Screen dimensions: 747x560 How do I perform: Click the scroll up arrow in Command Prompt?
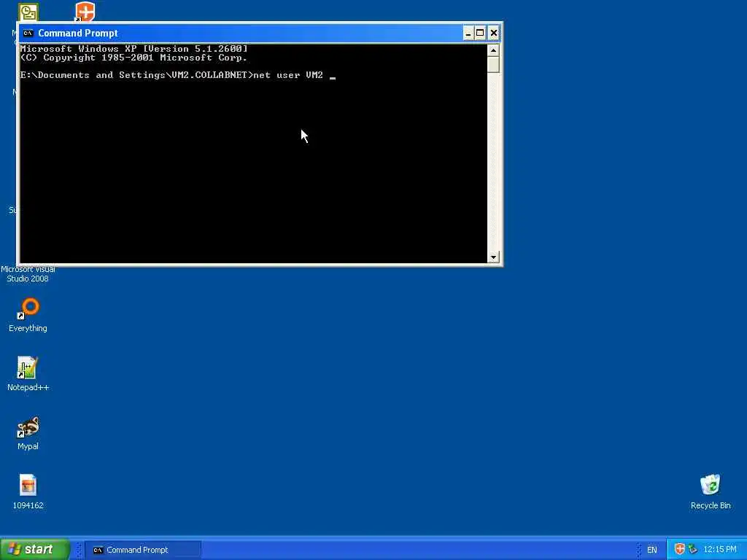point(493,50)
